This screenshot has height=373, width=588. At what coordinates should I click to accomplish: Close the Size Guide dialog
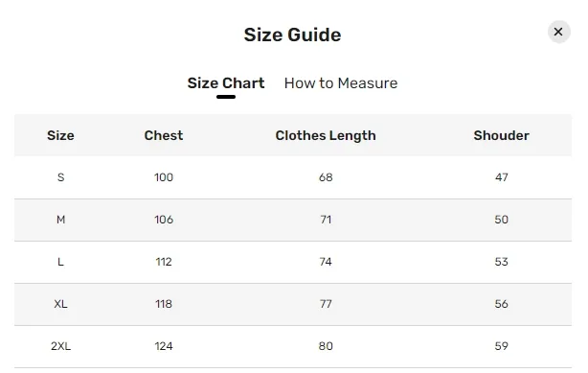tap(558, 32)
